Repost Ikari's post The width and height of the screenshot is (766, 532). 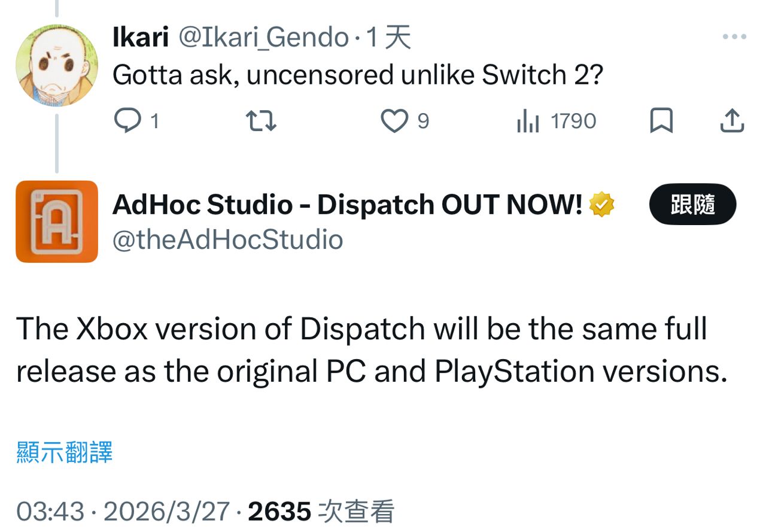(262, 121)
